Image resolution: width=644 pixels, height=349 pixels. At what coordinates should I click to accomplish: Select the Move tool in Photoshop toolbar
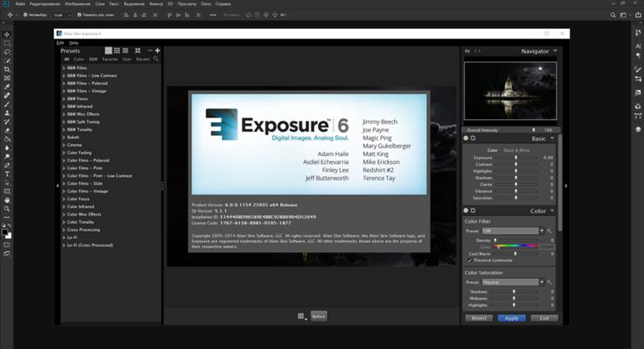(x=7, y=35)
